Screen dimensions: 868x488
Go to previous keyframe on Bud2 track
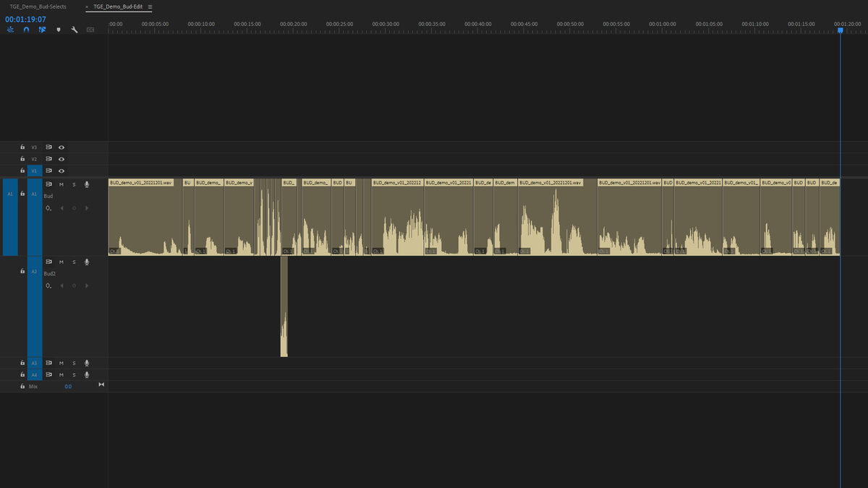61,286
